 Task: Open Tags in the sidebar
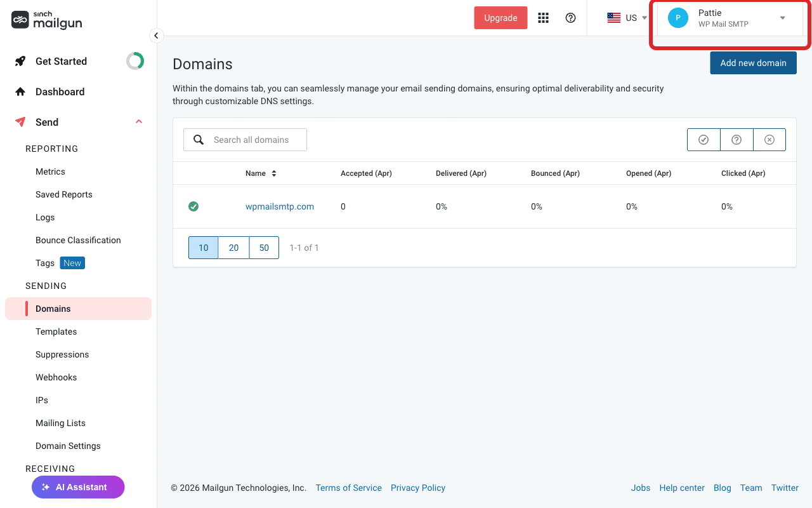click(x=45, y=263)
